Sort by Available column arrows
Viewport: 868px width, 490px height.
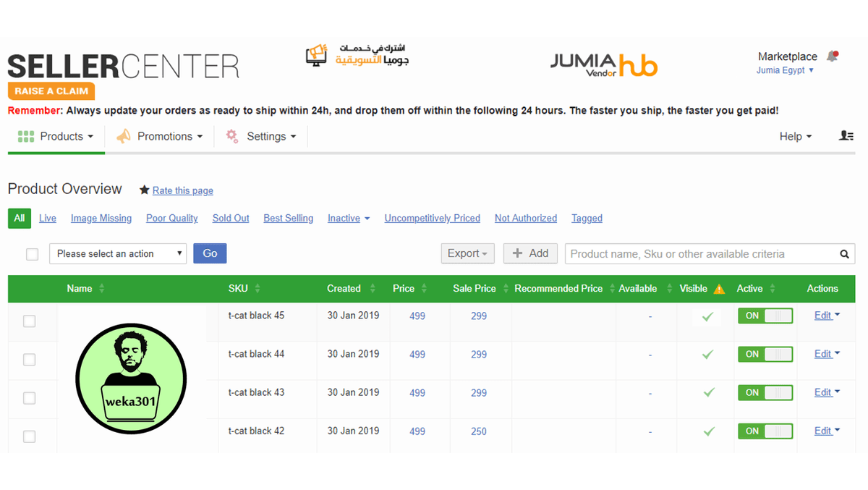669,288
